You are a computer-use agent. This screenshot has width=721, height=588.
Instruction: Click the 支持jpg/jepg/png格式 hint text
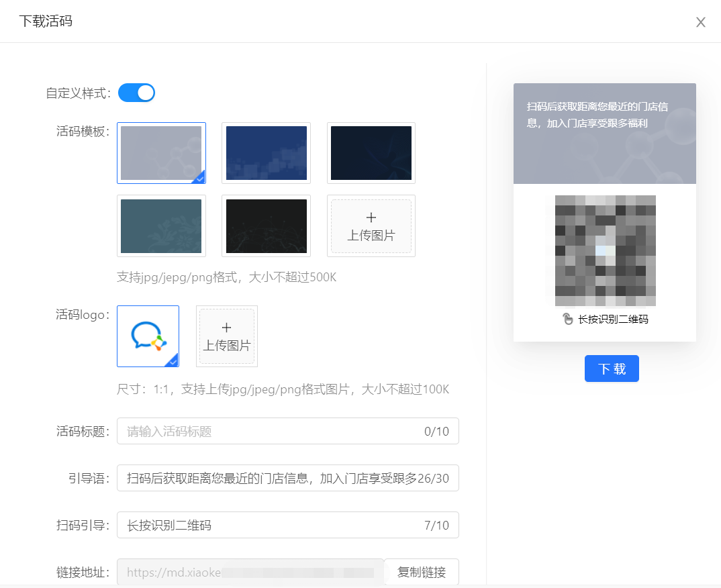226,277
